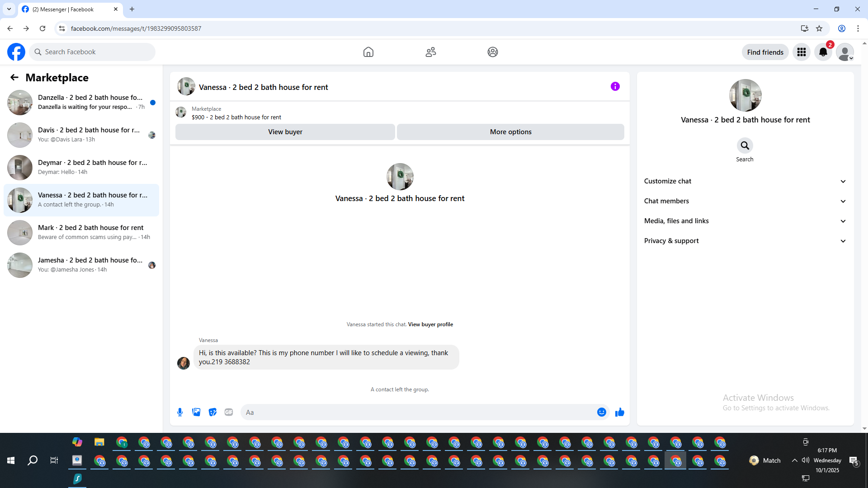
Task: Open the Chrome profile button
Action: 842,28
